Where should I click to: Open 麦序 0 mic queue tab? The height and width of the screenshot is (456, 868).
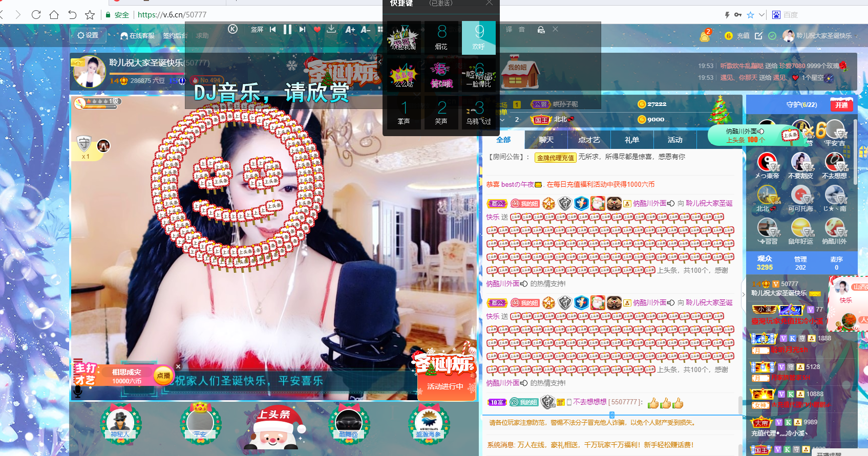click(836, 263)
